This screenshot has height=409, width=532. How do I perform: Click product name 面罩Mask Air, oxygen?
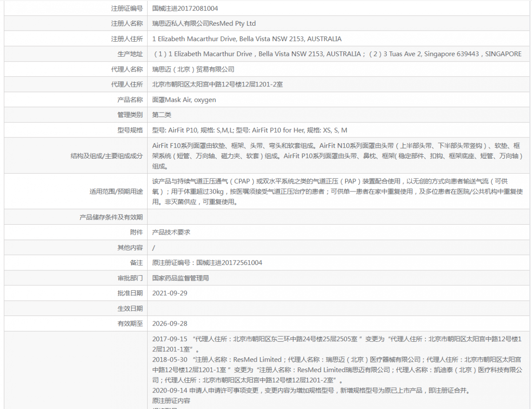tap(184, 100)
